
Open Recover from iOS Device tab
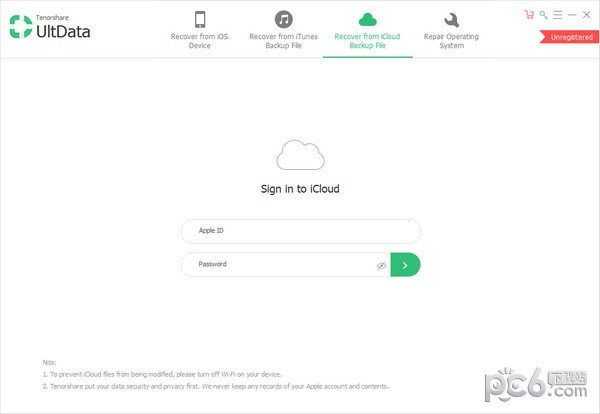tap(199, 30)
